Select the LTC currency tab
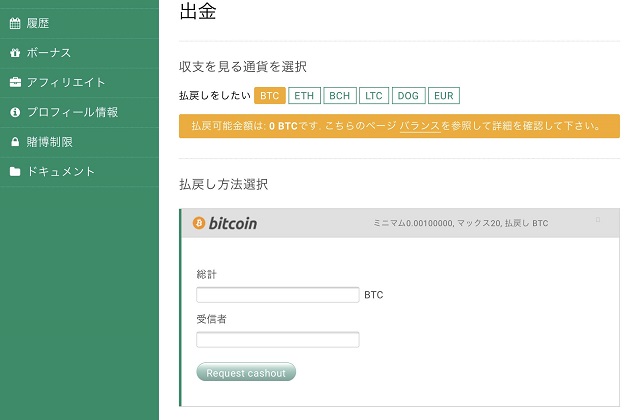Viewport: 640px width, 420px height. coord(373,96)
